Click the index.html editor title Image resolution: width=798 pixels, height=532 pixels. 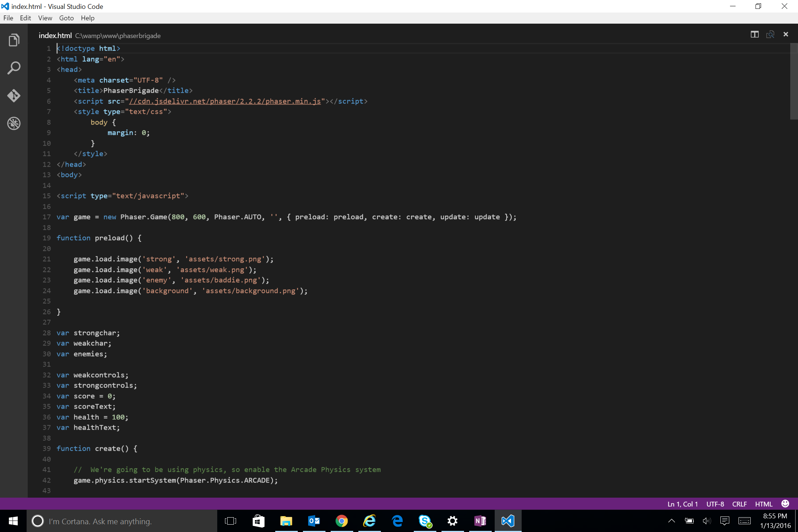click(55, 35)
